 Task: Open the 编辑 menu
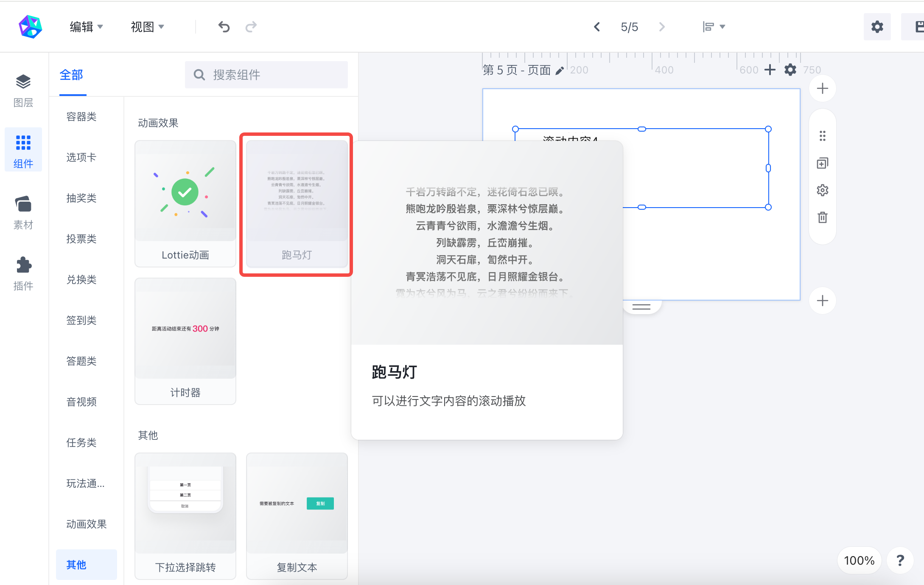86,27
